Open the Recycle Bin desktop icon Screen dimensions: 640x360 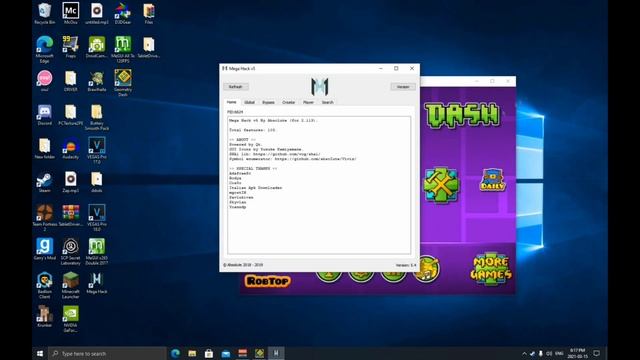tap(44, 14)
